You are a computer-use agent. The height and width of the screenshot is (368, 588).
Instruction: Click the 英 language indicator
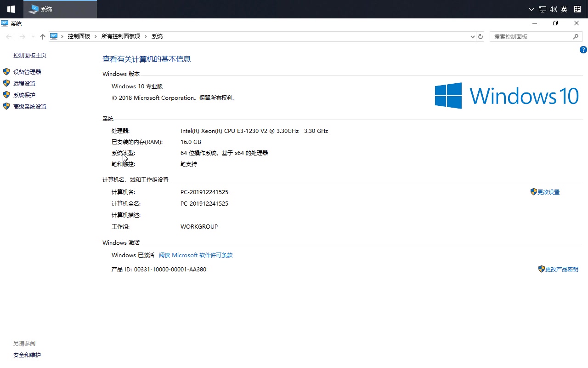pos(564,9)
